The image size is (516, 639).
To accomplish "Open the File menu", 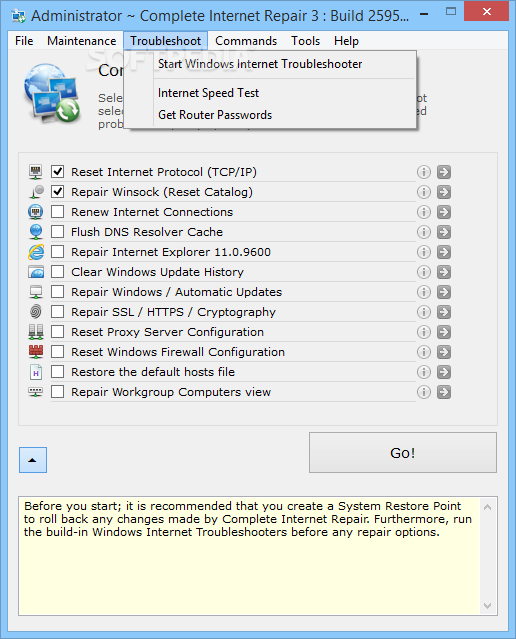I will (x=24, y=41).
